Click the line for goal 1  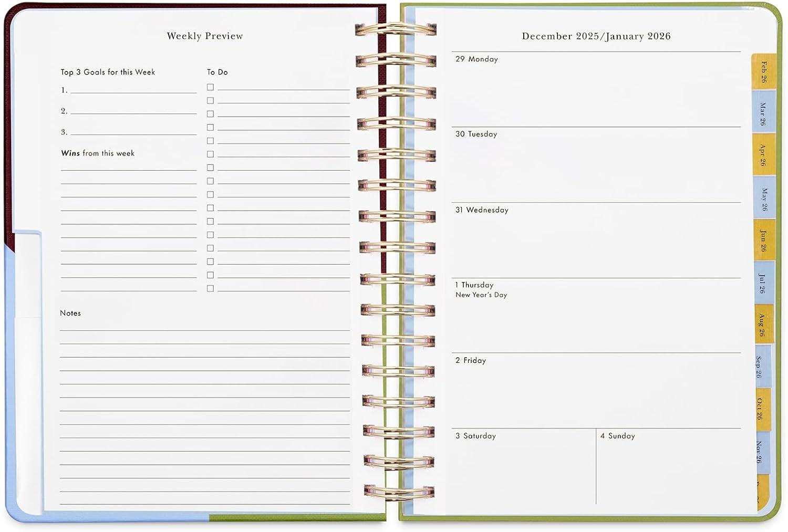133,90
